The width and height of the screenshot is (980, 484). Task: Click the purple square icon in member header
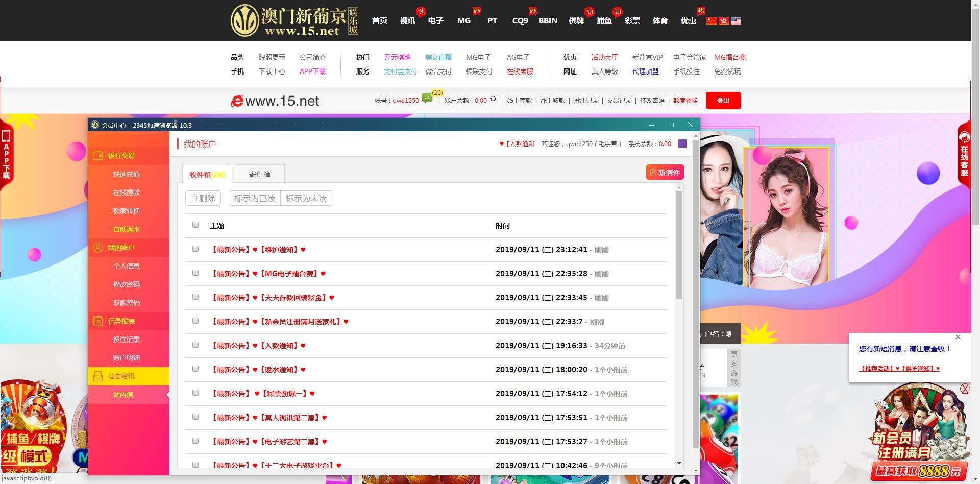(682, 143)
